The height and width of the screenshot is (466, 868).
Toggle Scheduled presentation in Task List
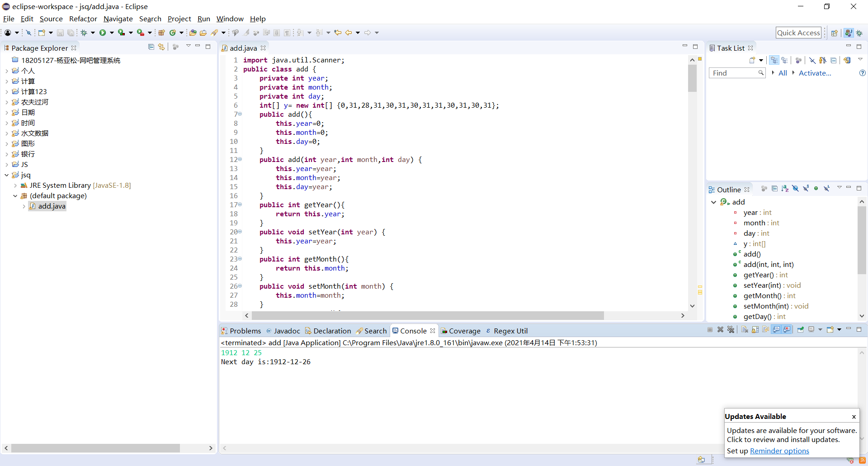[784, 60]
